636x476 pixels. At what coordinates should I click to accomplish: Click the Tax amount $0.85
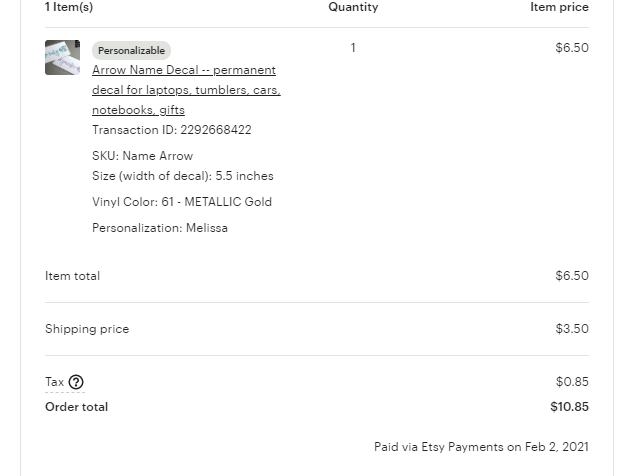pyautogui.click(x=572, y=382)
